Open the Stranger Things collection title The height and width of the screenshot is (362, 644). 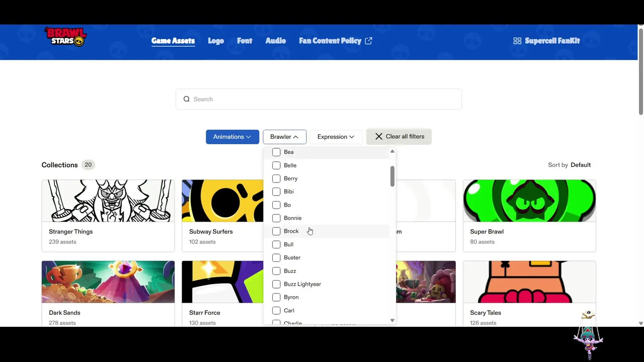coord(71,232)
